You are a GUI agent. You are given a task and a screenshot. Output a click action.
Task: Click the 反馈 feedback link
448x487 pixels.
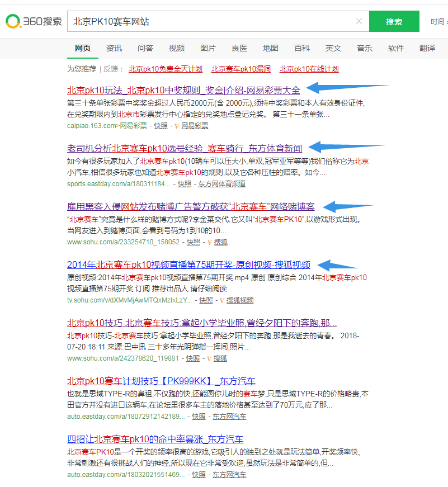111,69
